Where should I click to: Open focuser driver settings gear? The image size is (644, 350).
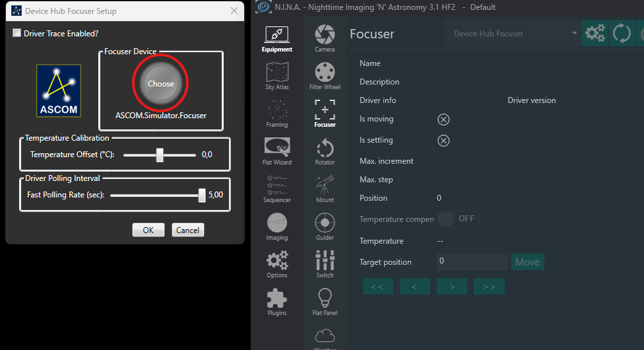point(595,33)
